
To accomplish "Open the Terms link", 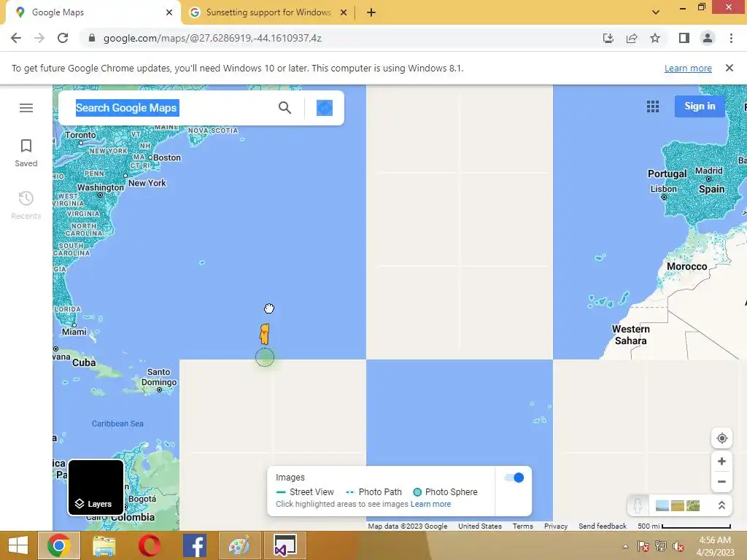I will (x=522, y=526).
